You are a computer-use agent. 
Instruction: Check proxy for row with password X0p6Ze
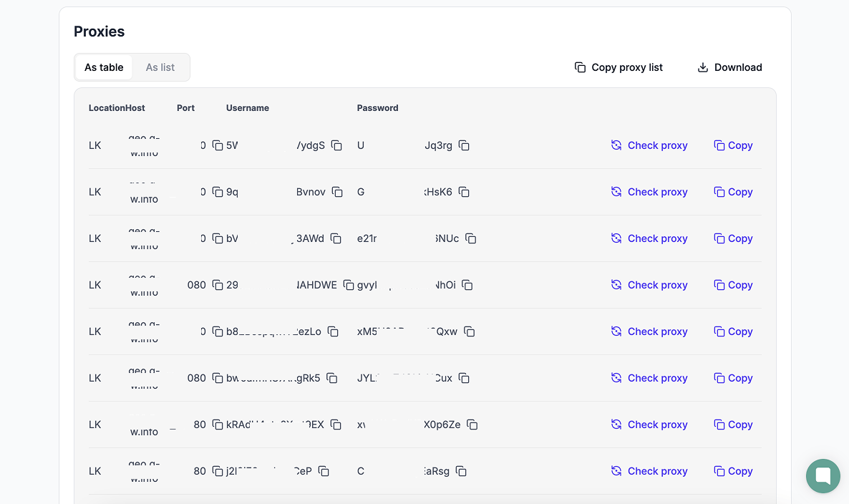[x=649, y=425]
